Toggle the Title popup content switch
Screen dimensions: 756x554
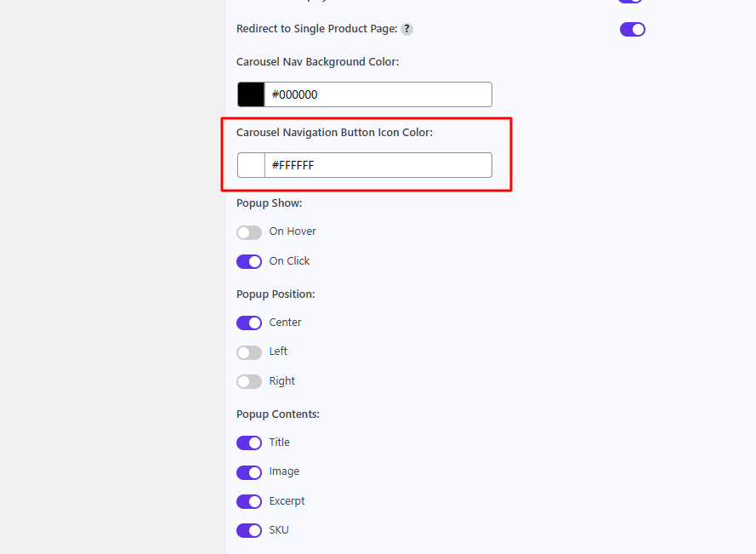pos(249,443)
